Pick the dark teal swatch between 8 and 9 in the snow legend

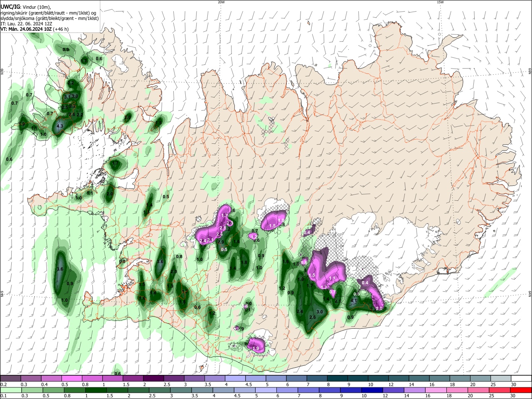(337, 379)
